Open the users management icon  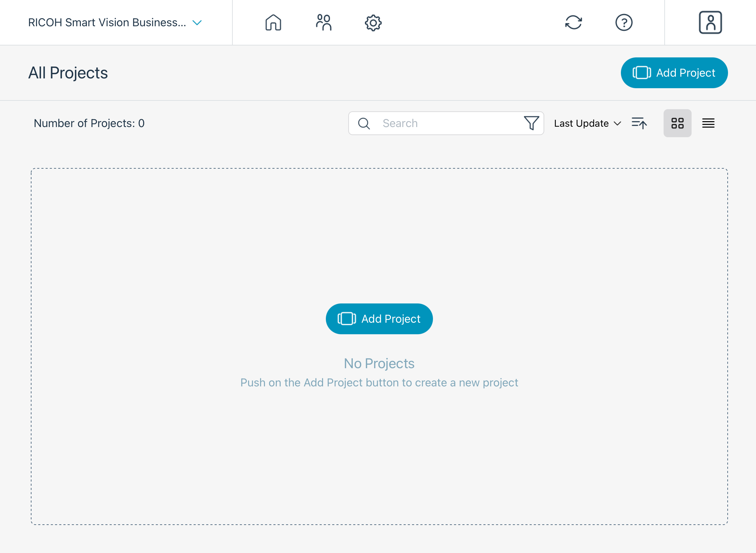pos(323,23)
